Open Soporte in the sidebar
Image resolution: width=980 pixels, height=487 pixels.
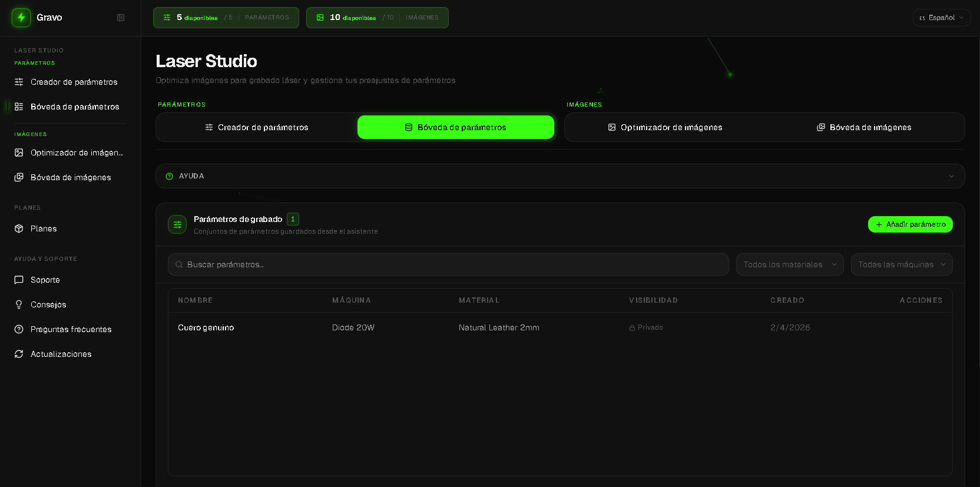tap(45, 280)
